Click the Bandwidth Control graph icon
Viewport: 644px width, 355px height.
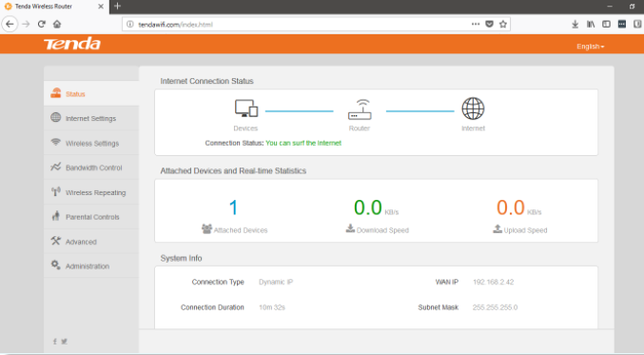coord(56,167)
